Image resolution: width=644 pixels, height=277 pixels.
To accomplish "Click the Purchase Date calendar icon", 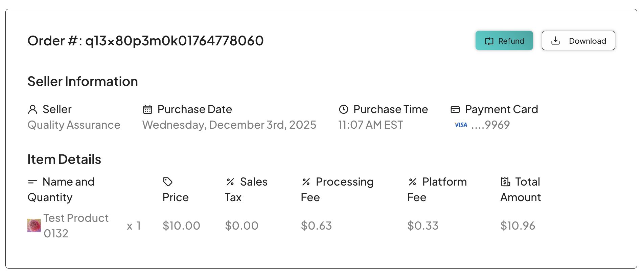I will point(147,109).
